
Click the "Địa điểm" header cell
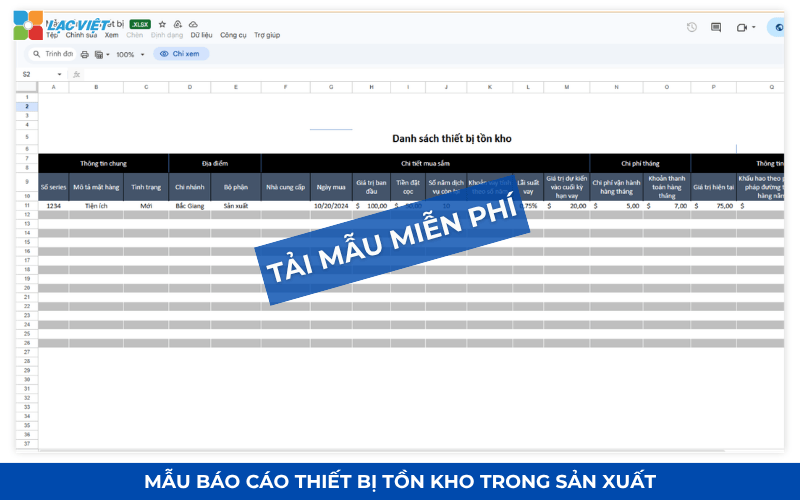(215, 163)
